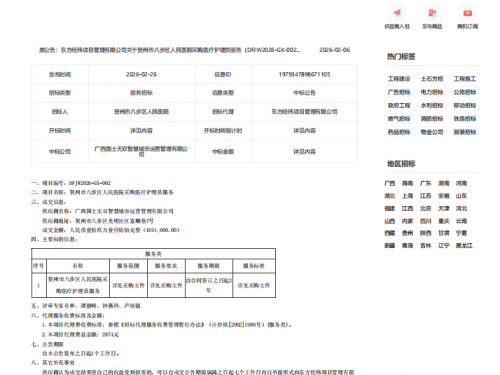The height and width of the screenshot is (375, 500).
Task: Open 广东 regional tenders
Action: tap(426, 183)
